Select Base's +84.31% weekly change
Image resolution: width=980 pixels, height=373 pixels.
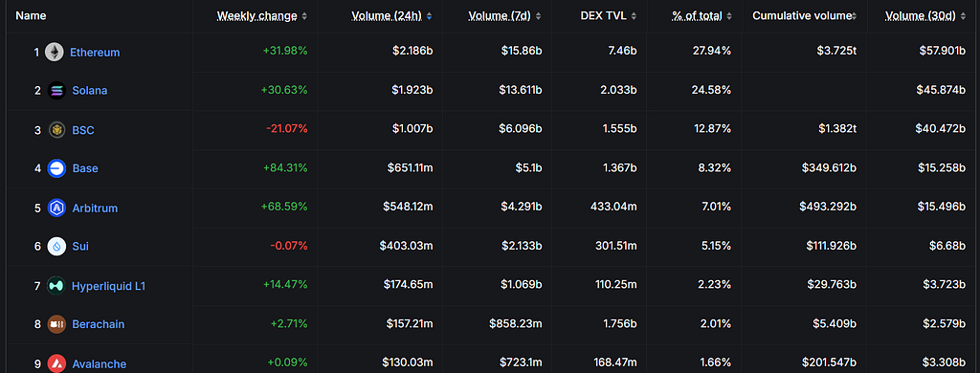click(x=285, y=167)
